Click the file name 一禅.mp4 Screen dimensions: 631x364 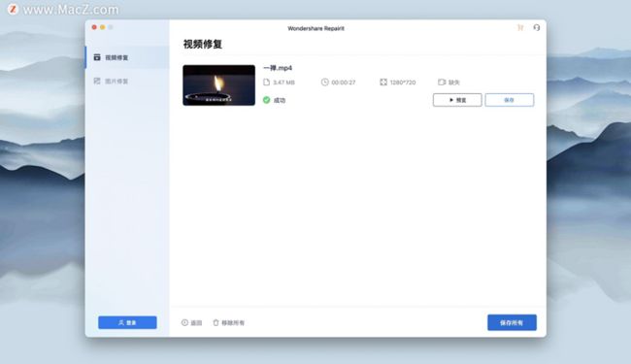click(278, 68)
